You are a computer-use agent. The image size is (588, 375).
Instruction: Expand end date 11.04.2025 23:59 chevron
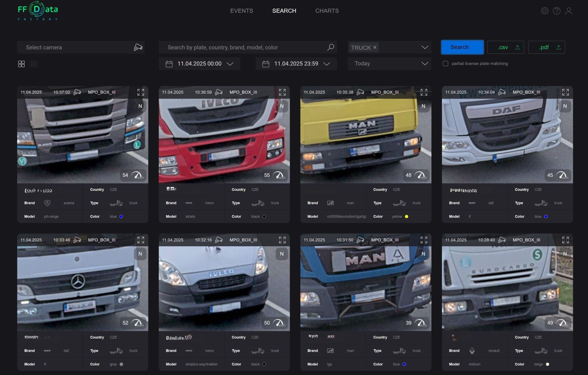[326, 64]
